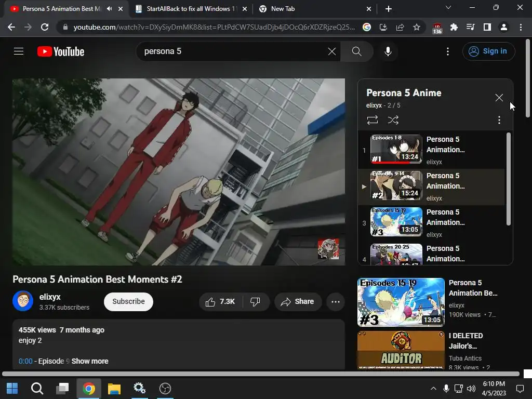532x399 pixels.
Task: Open the Windows Start menu
Action: tap(12, 389)
